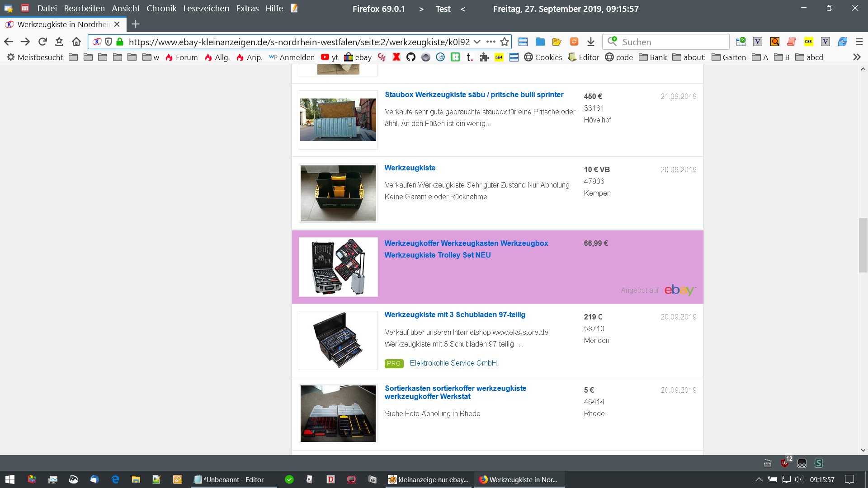Open the downloads arrow icon
Image resolution: width=868 pixels, height=488 pixels.
click(591, 42)
